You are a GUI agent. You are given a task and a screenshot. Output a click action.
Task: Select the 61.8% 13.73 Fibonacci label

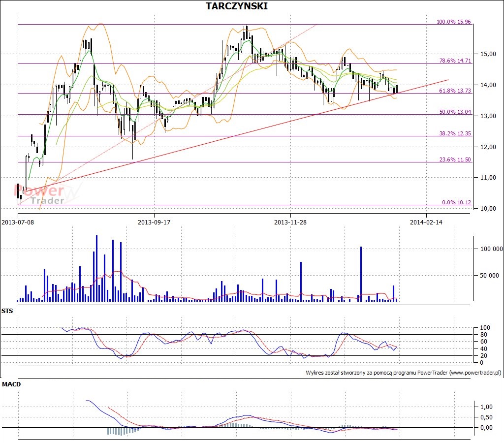(x=455, y=91)
